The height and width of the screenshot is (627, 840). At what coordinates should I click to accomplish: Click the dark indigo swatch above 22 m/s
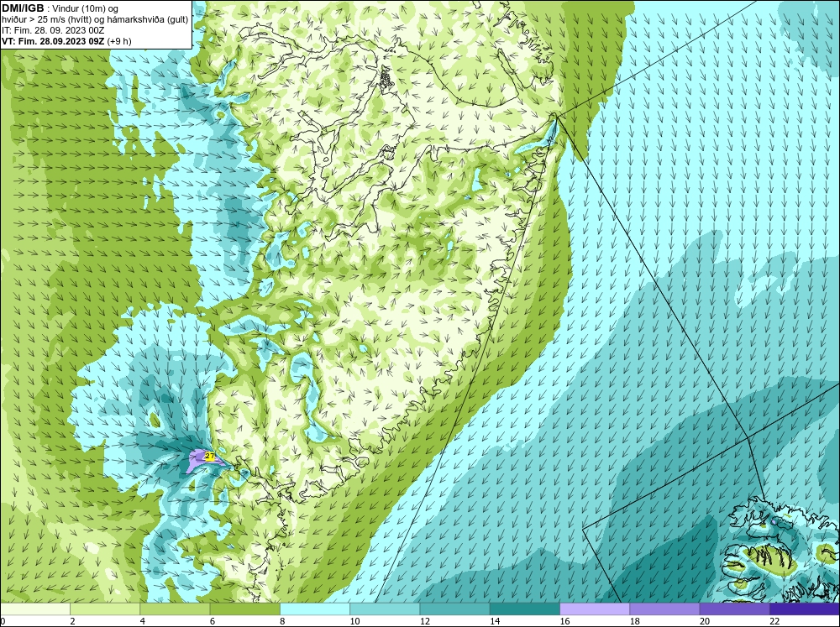coord(805,609)
